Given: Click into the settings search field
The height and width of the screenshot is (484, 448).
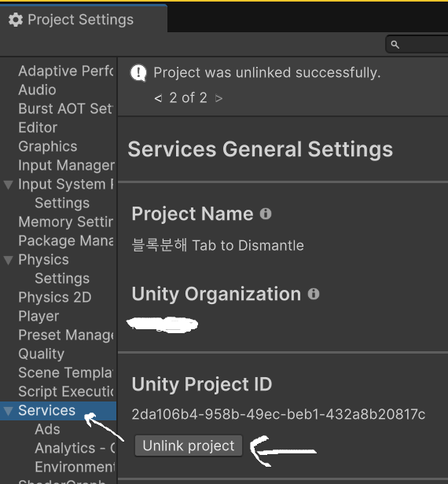Looking at the screenshot, I should click(x=417, y=45).
